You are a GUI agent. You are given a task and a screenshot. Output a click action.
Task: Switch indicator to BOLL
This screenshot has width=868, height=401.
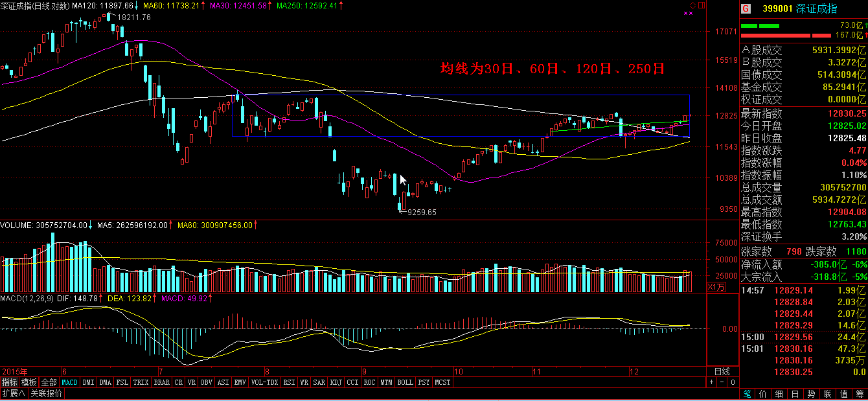[405, 383]
